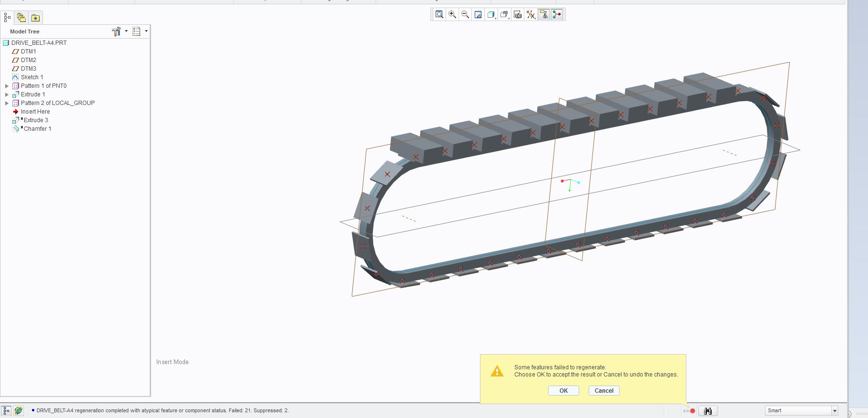Click the Model Tree settings hammer icon
This screenshot has height=418, width=868.
[x=116, y=31]
